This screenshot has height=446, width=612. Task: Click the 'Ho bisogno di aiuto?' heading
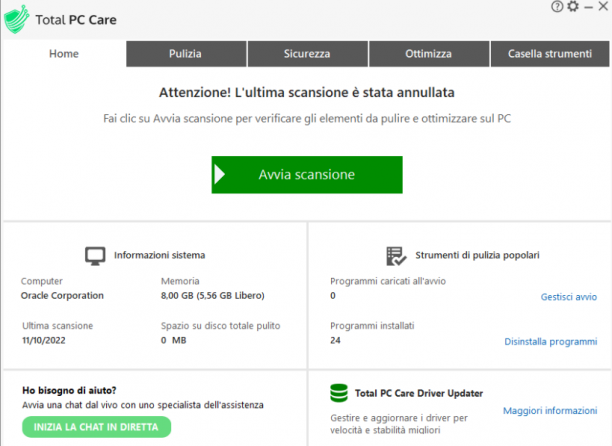pyautogui.click(x=69, y=390)
